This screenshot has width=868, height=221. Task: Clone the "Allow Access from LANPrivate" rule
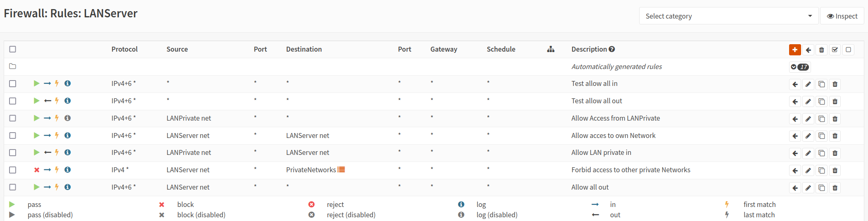click(x=821, y=119)
